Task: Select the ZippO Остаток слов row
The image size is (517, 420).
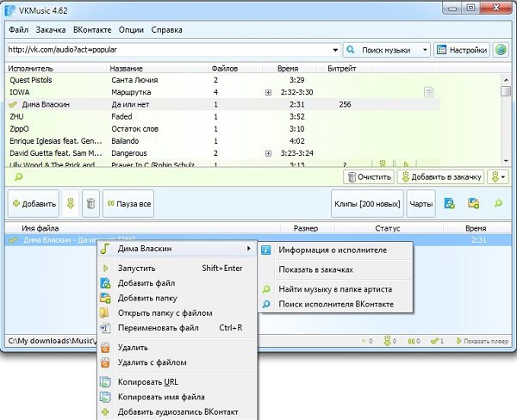Action: (x=222, y=129)
